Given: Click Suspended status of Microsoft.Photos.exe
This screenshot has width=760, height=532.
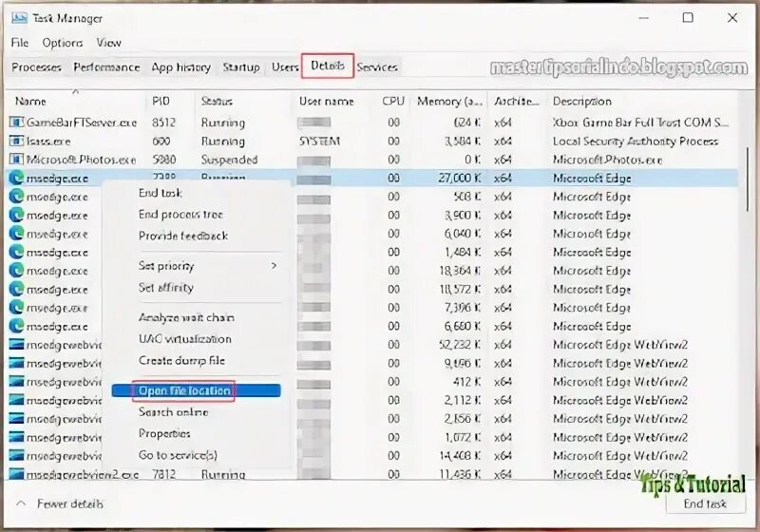Looking at the screenshot, I should [229, 160].
